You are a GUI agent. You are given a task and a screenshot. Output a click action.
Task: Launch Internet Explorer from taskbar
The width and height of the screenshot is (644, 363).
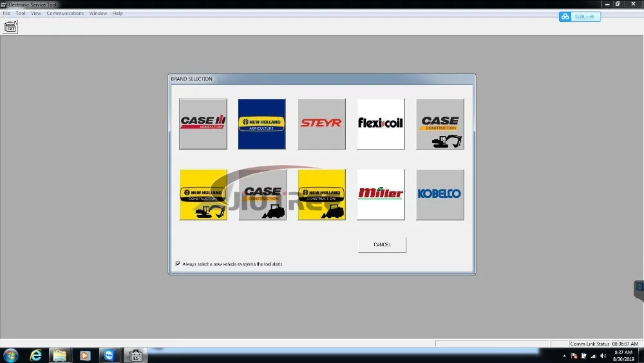coord(36,355)
